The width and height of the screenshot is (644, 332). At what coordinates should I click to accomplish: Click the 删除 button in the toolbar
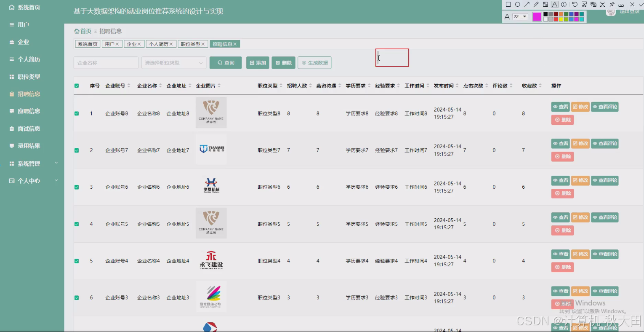point(283,63)
